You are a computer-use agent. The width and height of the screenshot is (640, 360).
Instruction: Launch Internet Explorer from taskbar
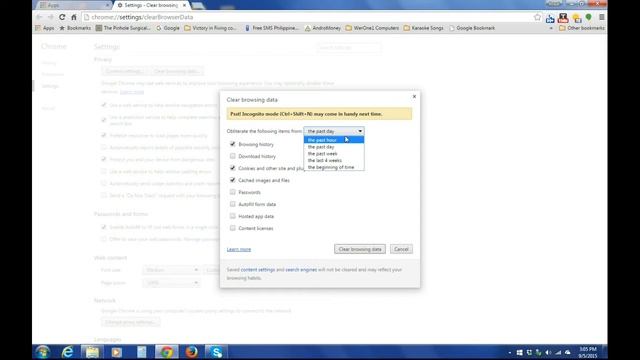point(67,352)
